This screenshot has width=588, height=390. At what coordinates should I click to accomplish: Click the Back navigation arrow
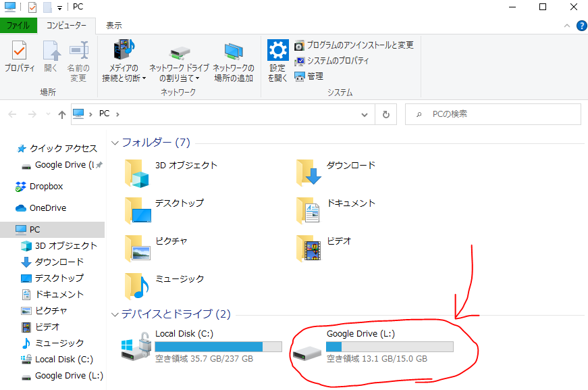coord(12,114)
